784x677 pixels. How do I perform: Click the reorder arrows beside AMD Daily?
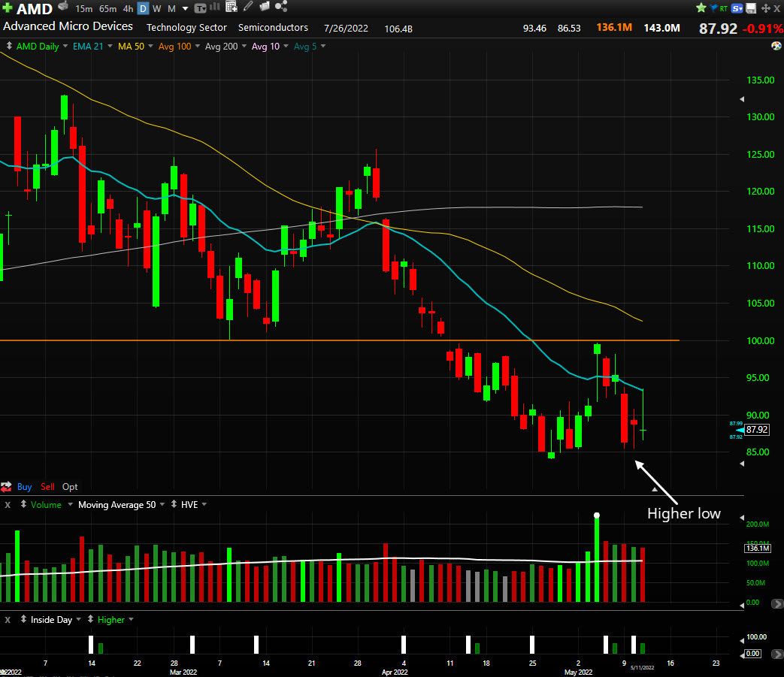pos(9,46)
